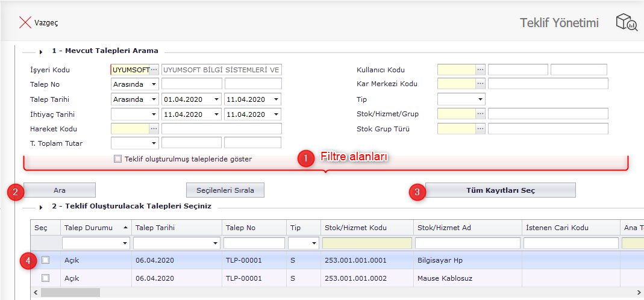The height and width of the screenshot is (300, 644).
Task: Check the Mause Kablosuz row checkbox
Action: pyautogui.click(x=45, y=279)
